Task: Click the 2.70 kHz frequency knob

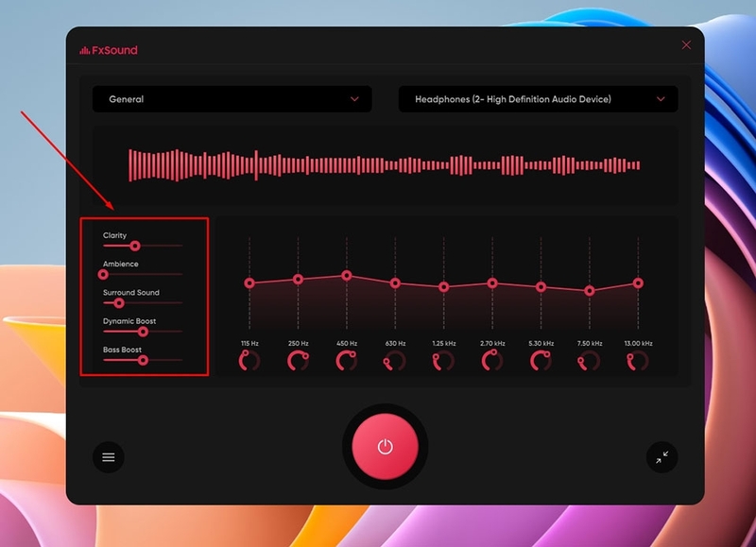Action: (492, 361)
